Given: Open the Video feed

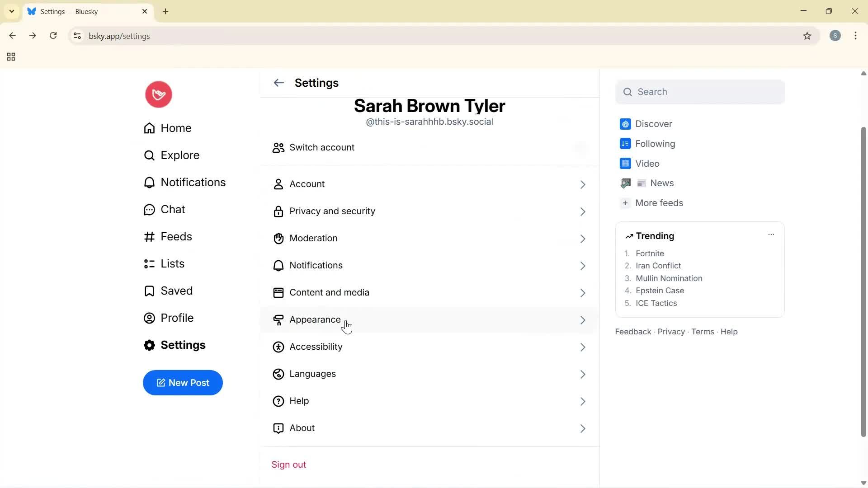Looking at the screenshot, I should (x=648, y=163).
